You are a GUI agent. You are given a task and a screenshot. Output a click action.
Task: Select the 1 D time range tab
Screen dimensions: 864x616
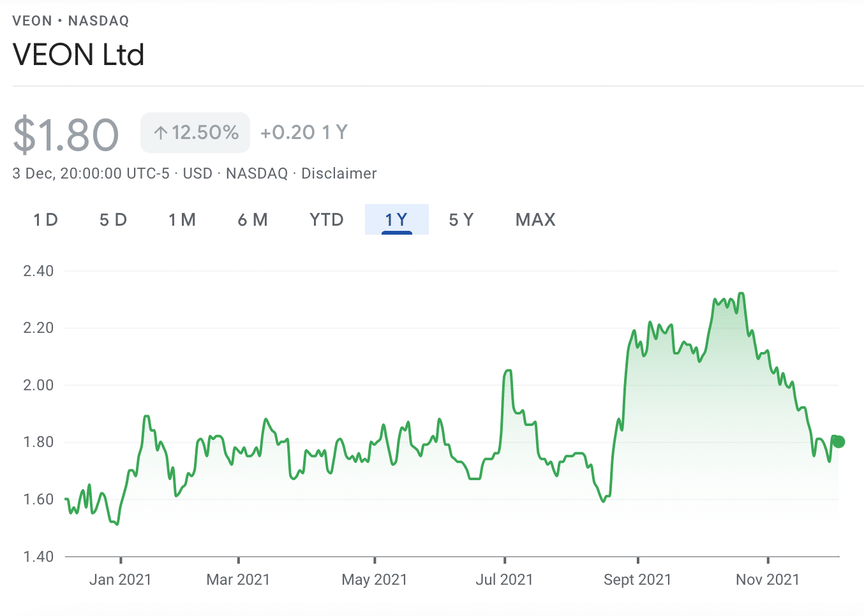point(46,219)
